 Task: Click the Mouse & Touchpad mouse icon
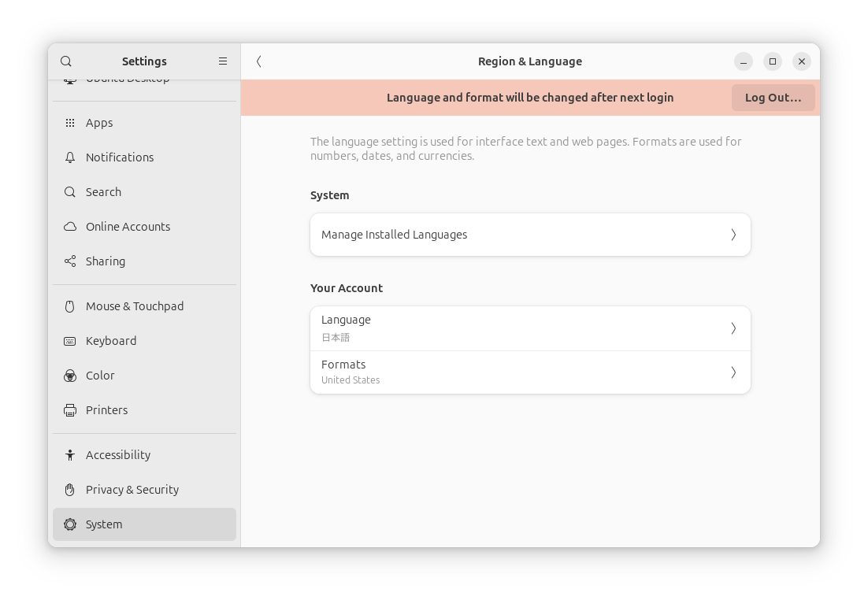[x=70, y=306]
